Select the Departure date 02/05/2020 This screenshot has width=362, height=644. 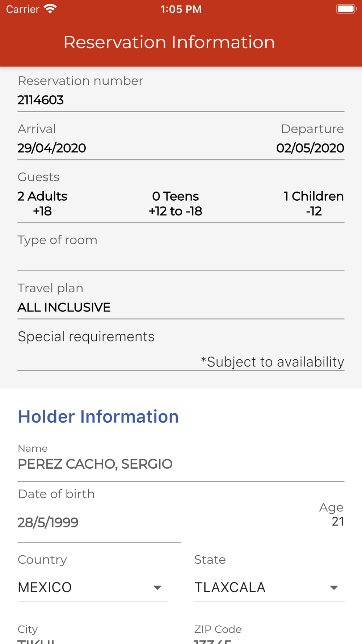pos(310,148)
